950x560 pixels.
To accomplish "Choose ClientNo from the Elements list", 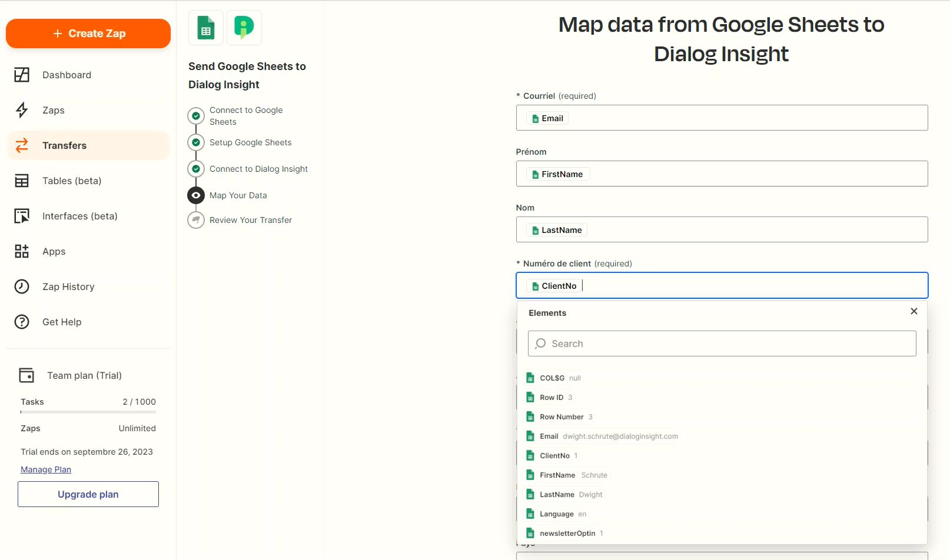I will click(x=552, y=456).
